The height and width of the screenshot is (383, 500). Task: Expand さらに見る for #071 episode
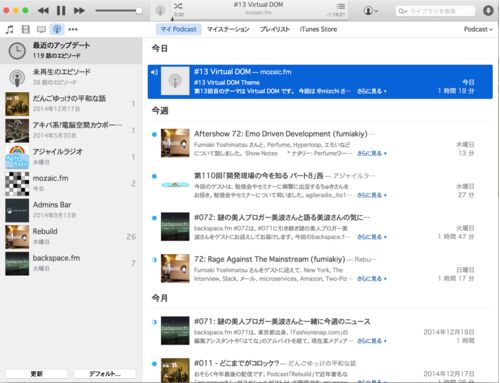(372, 341)
